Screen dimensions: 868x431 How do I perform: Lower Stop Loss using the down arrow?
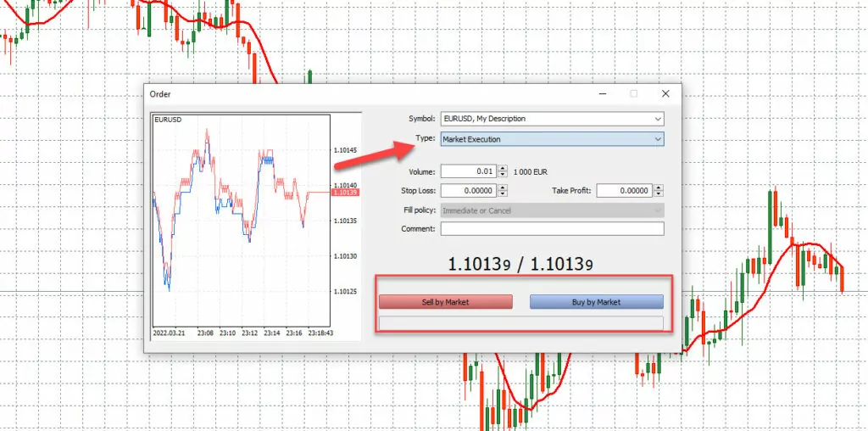click(503, 194)
